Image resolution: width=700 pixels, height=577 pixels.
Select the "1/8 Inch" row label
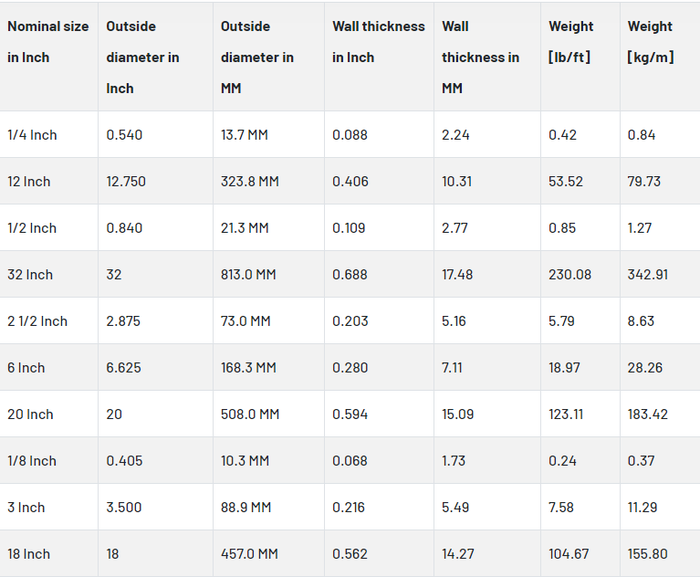[32, 461]
